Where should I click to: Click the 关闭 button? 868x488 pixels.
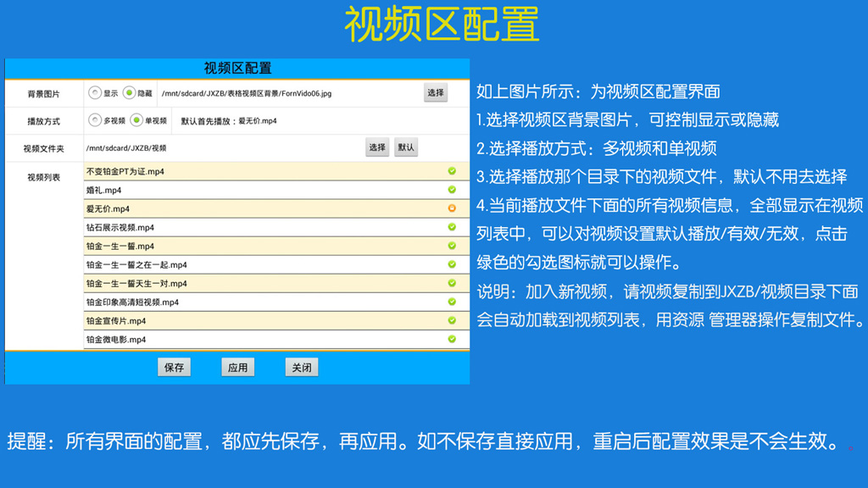tap(302, 368)
